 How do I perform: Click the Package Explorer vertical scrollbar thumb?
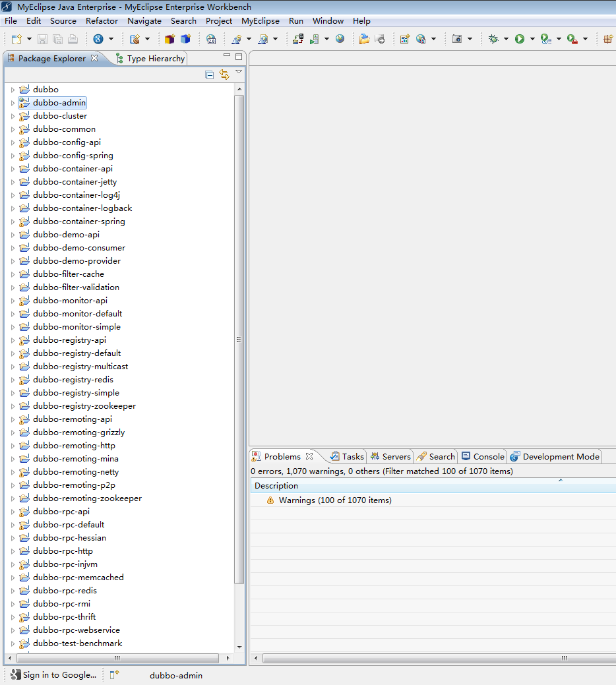[x=239, y=340]
